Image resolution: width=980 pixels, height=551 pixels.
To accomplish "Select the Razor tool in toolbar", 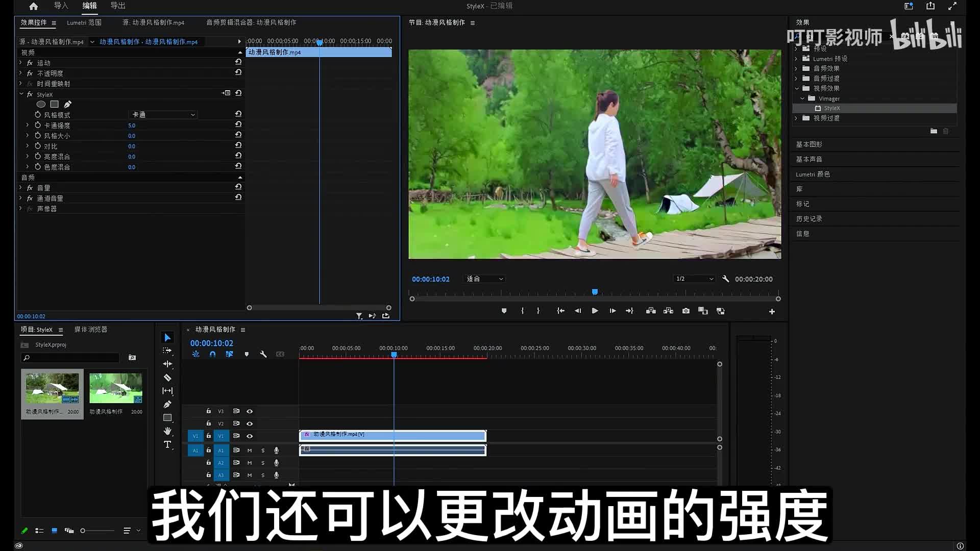I will tap(167, 378).
